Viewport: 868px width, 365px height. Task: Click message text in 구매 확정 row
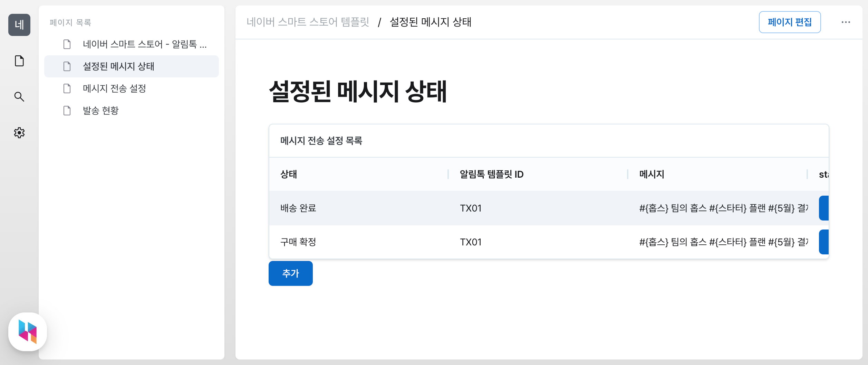(724, 242)
